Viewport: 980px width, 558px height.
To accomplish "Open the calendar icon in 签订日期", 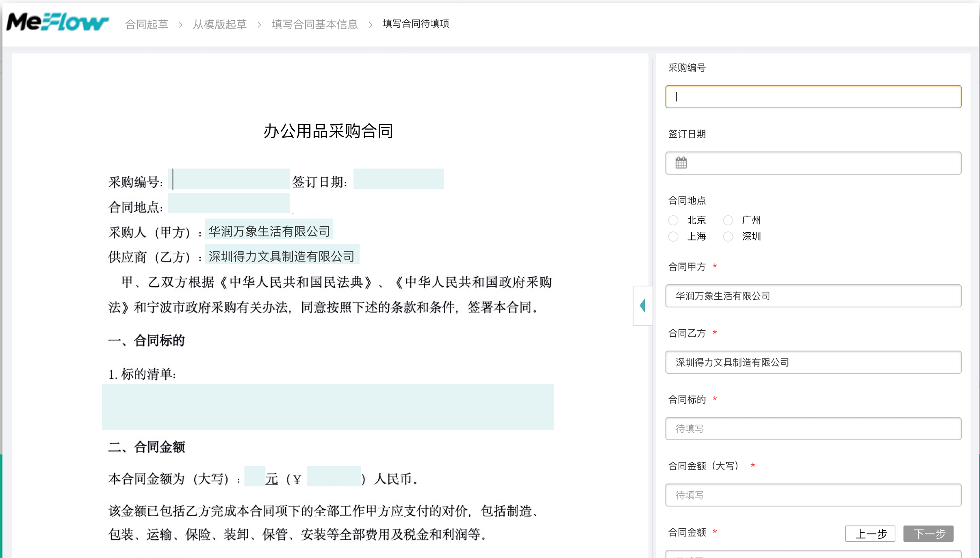I will point(681,163).
